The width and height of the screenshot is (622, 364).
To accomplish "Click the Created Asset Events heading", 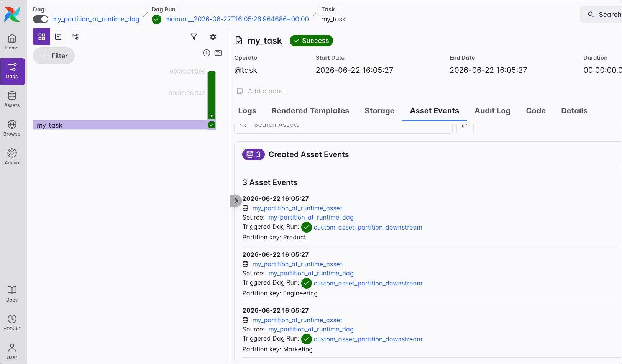I will (309, 154).
